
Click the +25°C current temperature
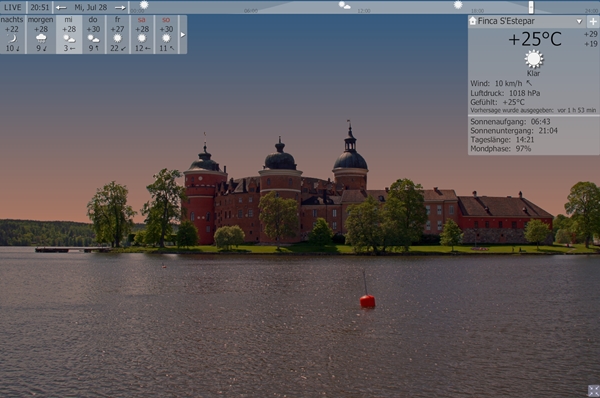[x=535, y=39]
